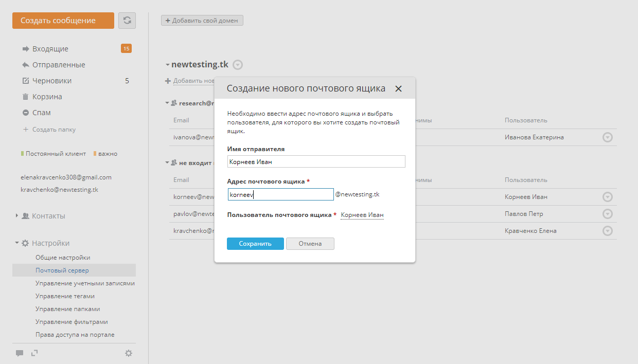Open chat icon in bottom left
Image resolution: width=638 pixels, height=364 pixels.
pyautogui.click(x=20, y=353)
